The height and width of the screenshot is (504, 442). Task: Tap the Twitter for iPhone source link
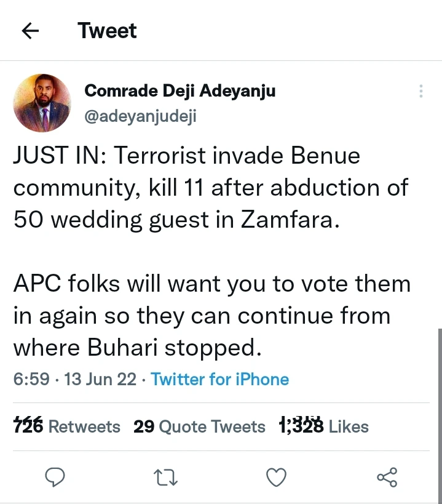click(x=219, y=379)
